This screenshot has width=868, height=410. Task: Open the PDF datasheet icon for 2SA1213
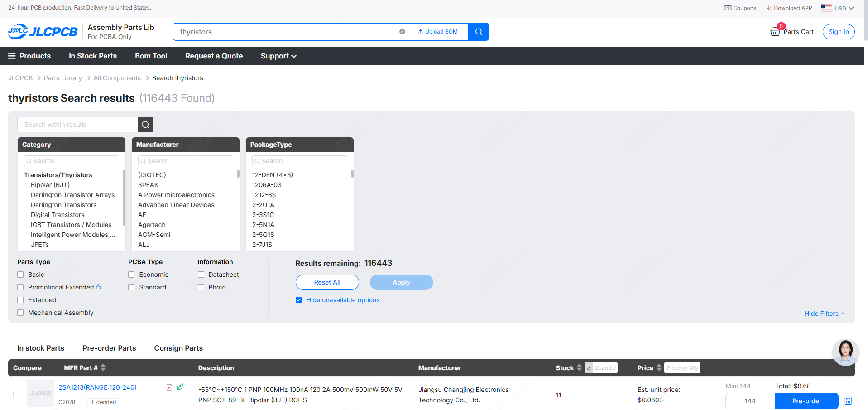(169, 387)
